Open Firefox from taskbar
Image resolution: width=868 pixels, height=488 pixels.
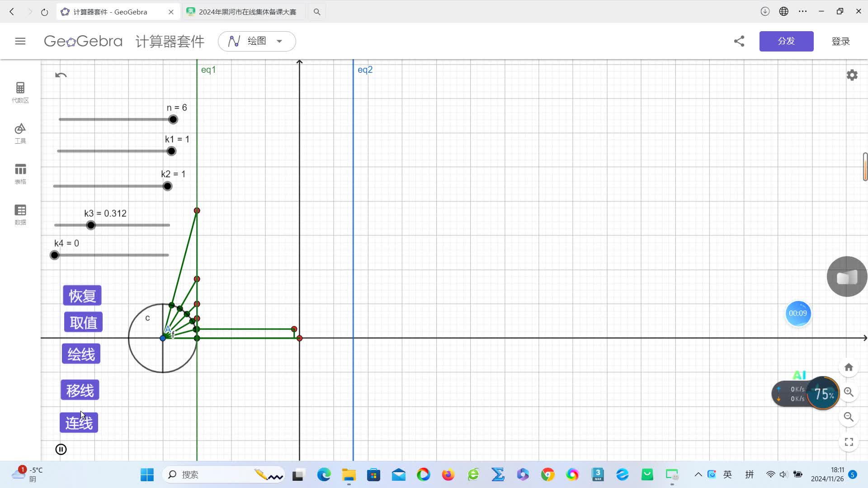pos(448,474)
